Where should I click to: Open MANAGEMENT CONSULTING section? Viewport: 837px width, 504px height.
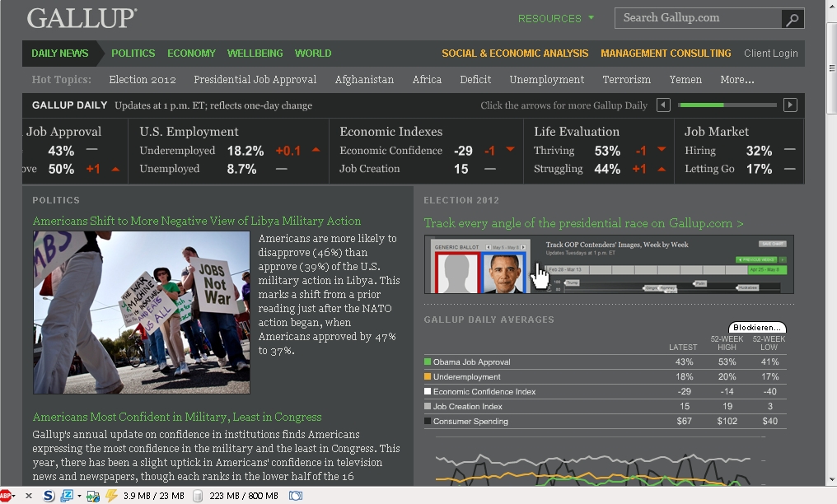[666, 54]
